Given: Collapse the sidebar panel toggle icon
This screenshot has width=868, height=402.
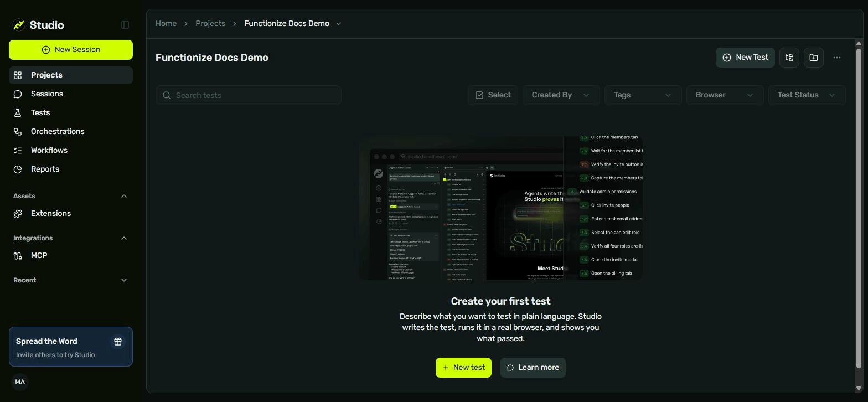Looking at the screenshot, I should pyautogui.click(x=125, y=25).
